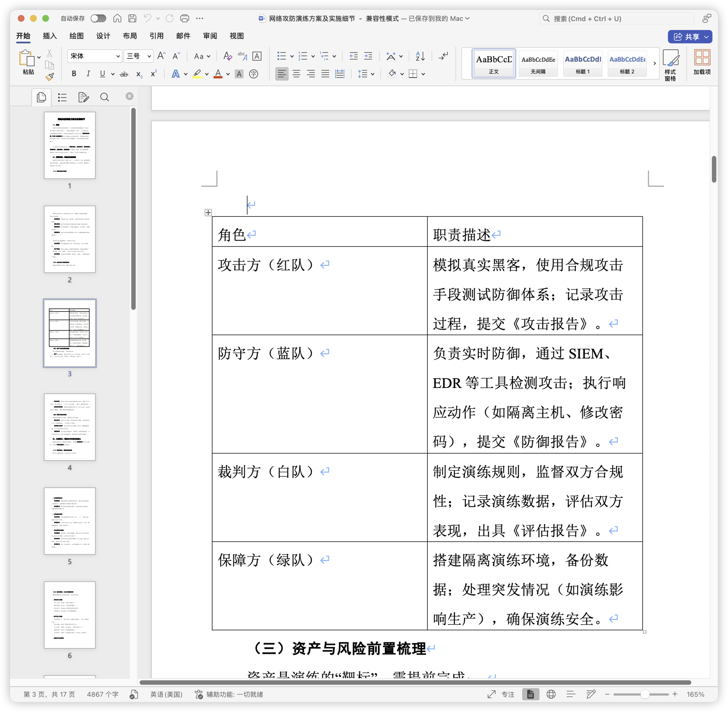Click the character border icon
The image size is (728, 712).
coord(257,56)
